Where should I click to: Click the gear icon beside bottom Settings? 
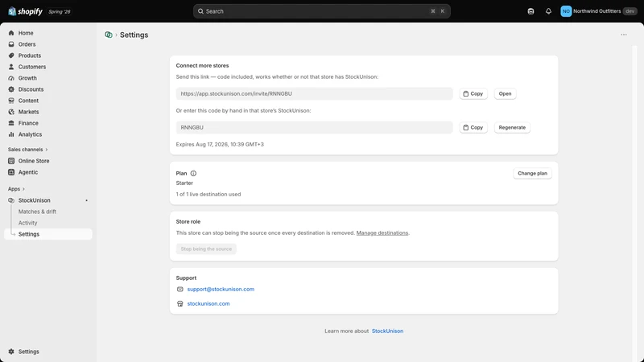[x=11, y=352]
